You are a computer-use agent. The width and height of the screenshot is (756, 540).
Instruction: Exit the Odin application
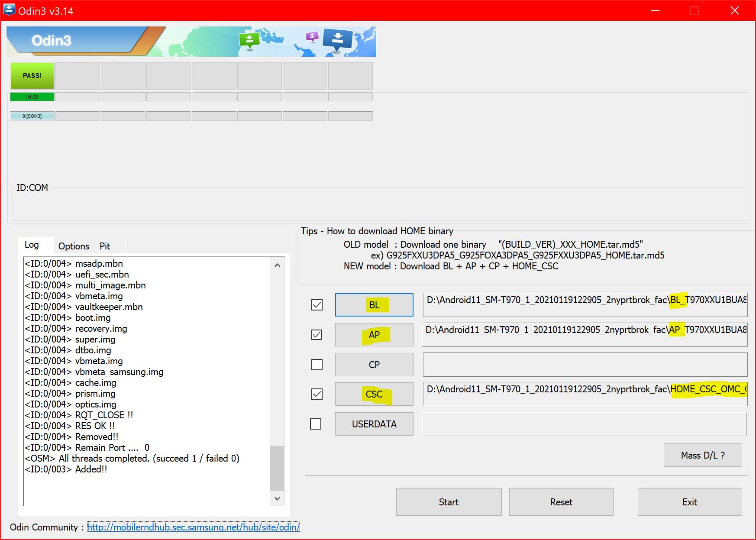(x=690, y=502)
